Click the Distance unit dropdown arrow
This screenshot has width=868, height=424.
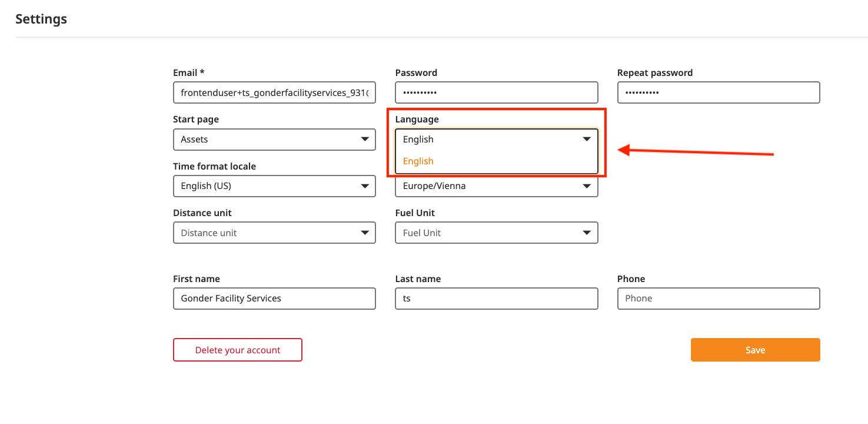364,233
